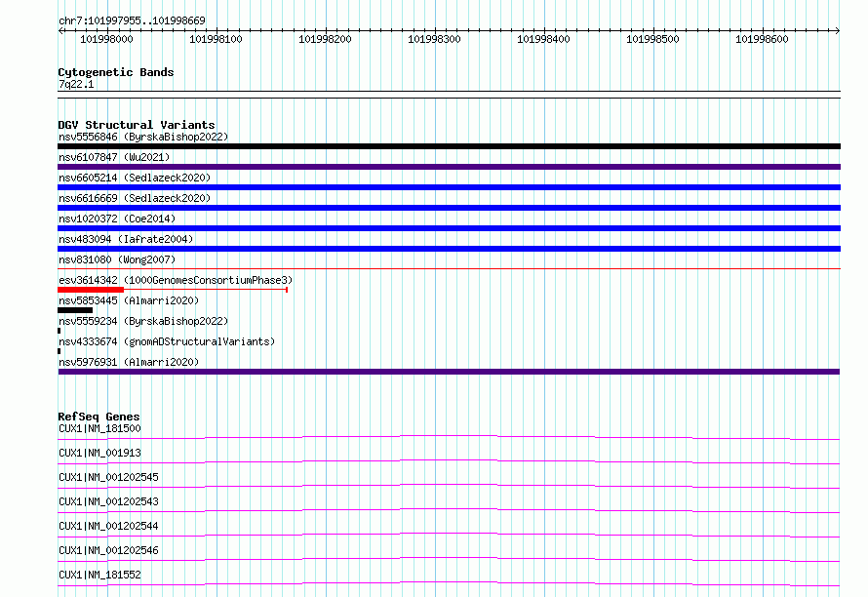Open the nsv5559234 (ByrskaBishop2022) label
The height and width of the screenshot is (597, 868).
click(143, 321)
